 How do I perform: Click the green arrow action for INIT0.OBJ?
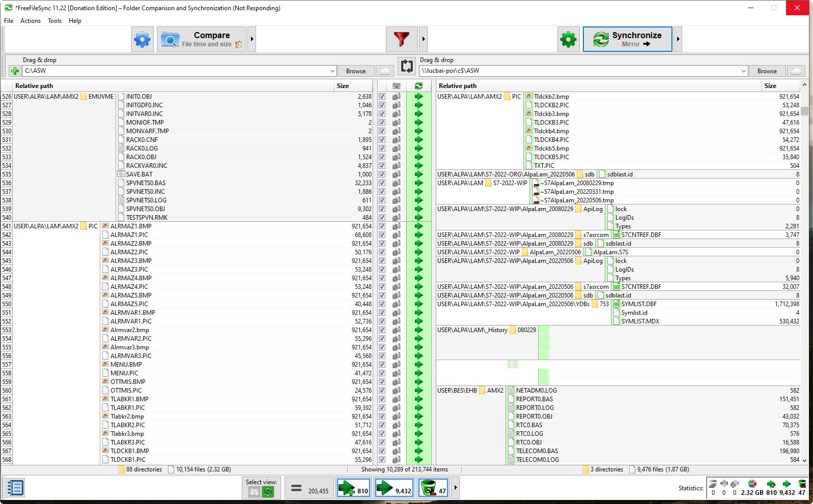coord(418,97)
